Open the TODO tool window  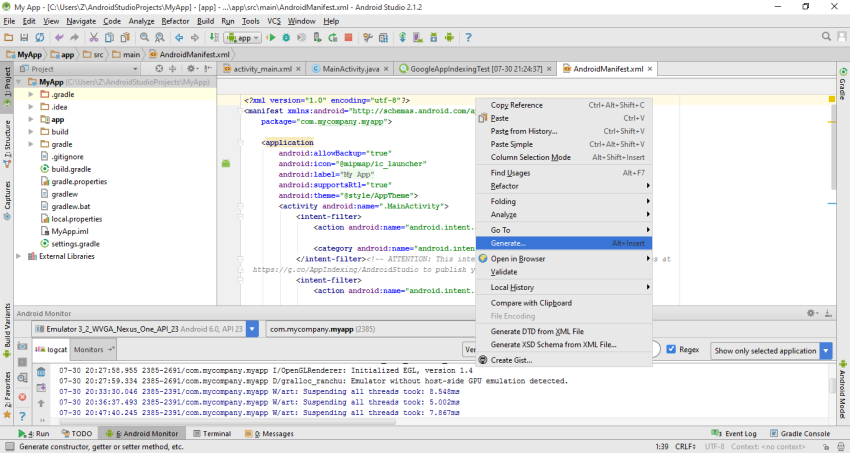tap(76, 433)
